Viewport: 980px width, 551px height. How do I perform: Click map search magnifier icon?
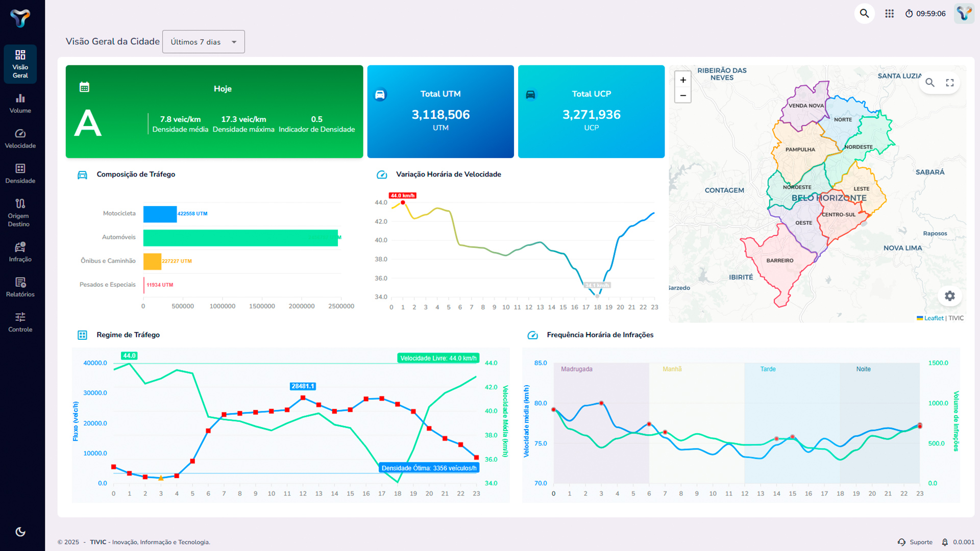tap(930, 83)
